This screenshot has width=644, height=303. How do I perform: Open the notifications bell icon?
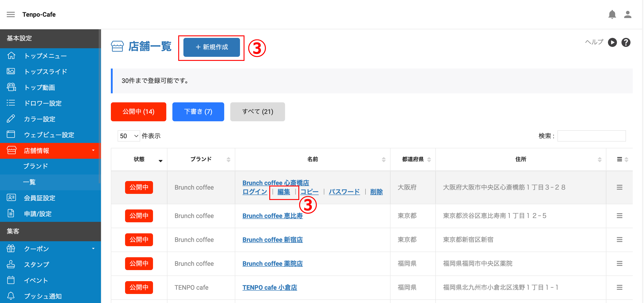point(612,14)
